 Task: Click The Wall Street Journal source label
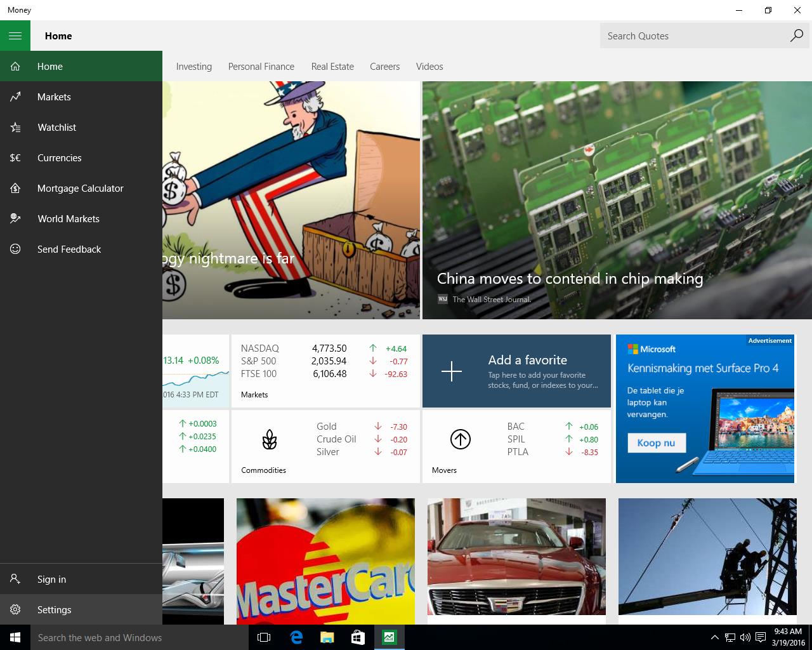[x=492, y=299]
